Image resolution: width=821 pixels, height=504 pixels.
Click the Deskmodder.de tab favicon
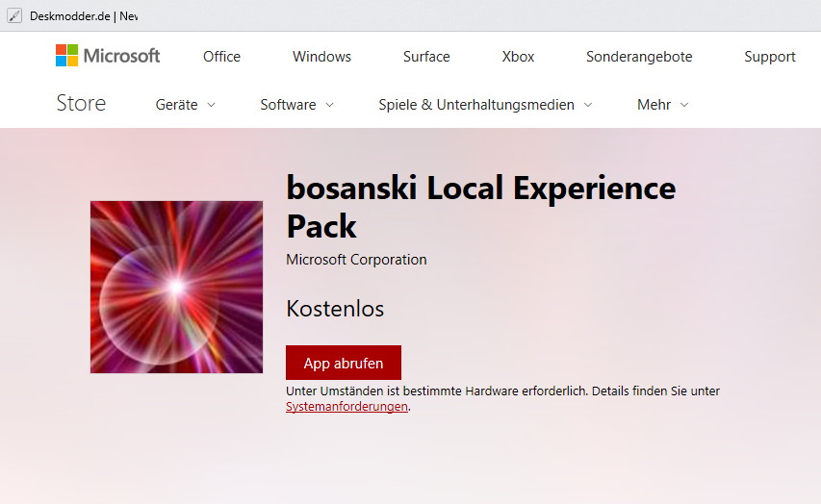(14, 16)
